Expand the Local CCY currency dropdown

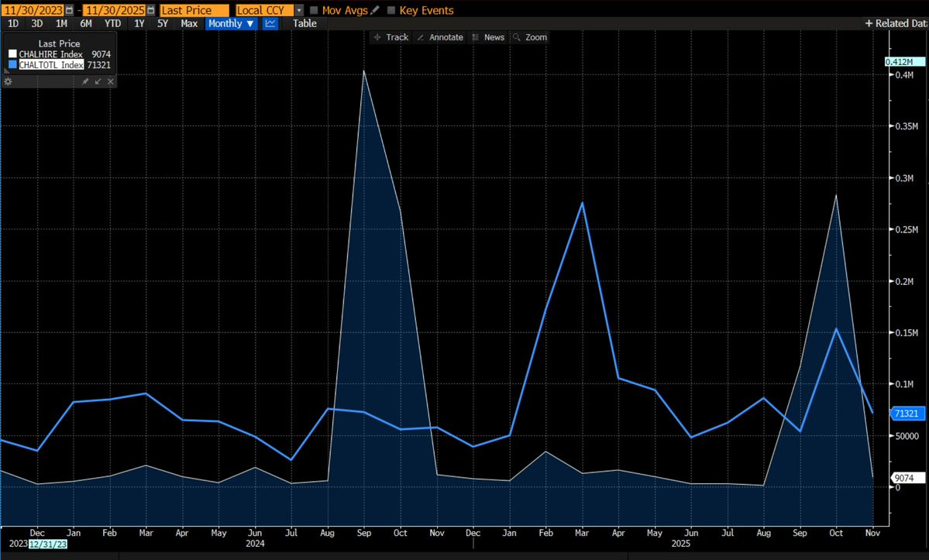(299, 11)
